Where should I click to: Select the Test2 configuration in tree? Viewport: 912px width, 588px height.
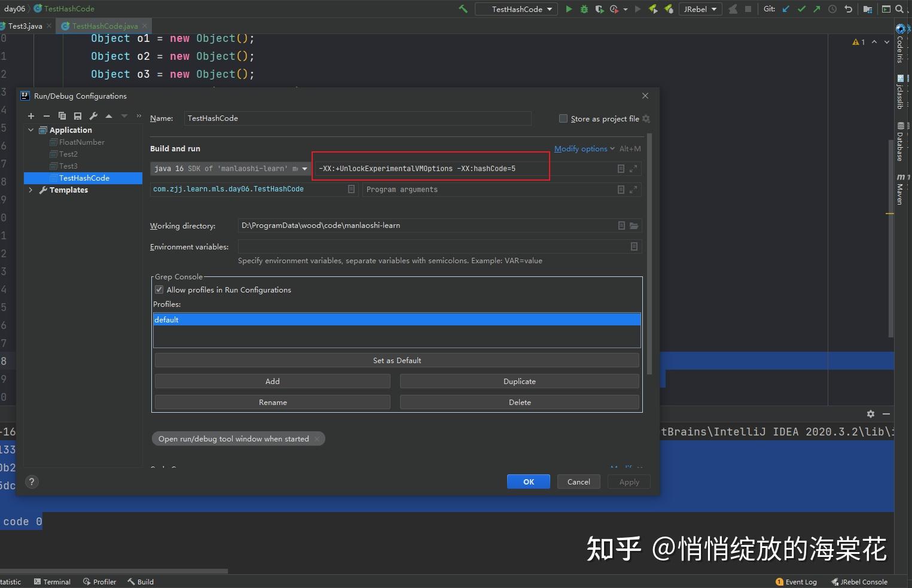point(68,154)
